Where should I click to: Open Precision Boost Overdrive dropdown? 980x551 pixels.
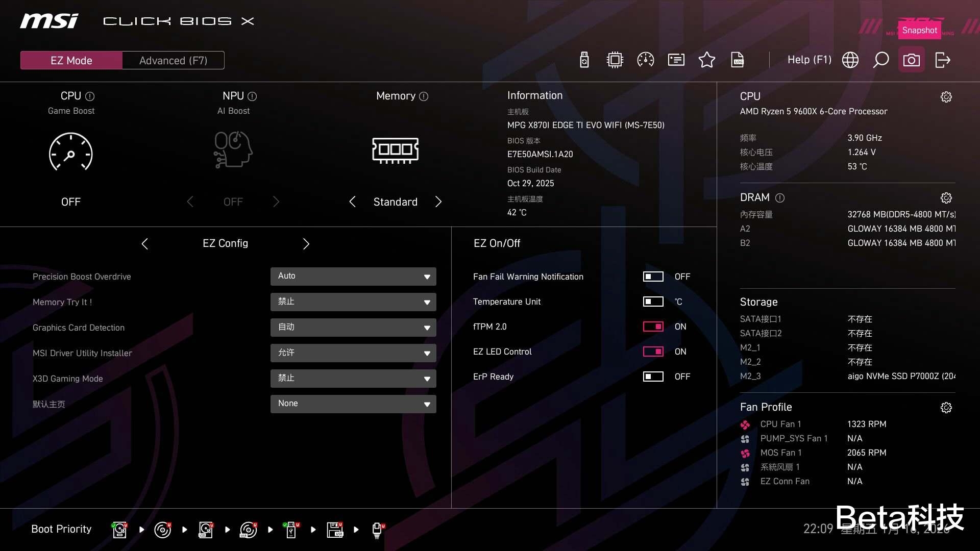[x=353, y=277]
